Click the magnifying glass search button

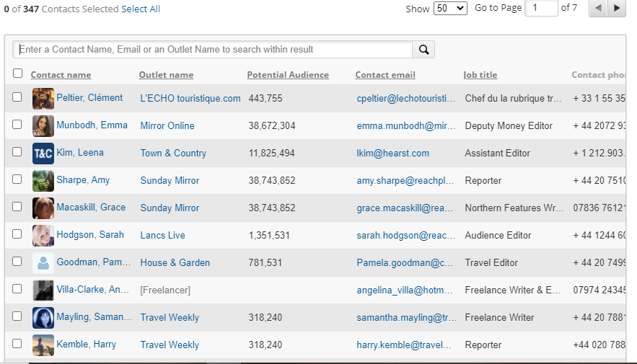[423, 50]
